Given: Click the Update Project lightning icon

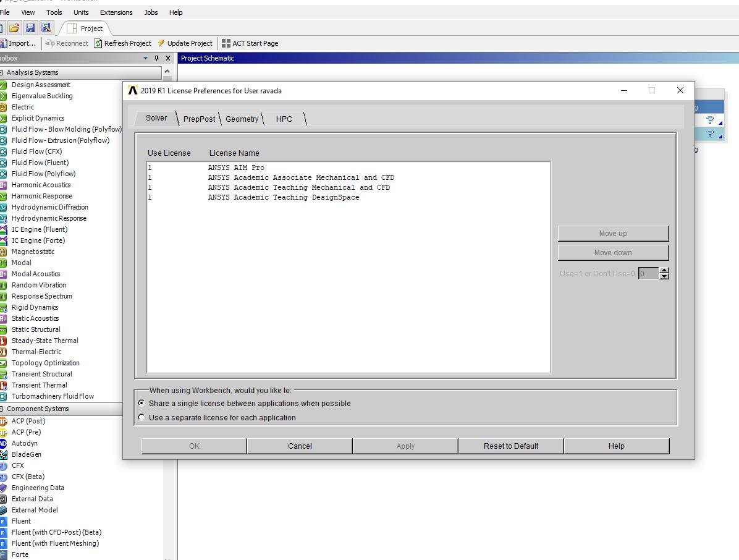Looking at the screenshot, I should [161, 43].
